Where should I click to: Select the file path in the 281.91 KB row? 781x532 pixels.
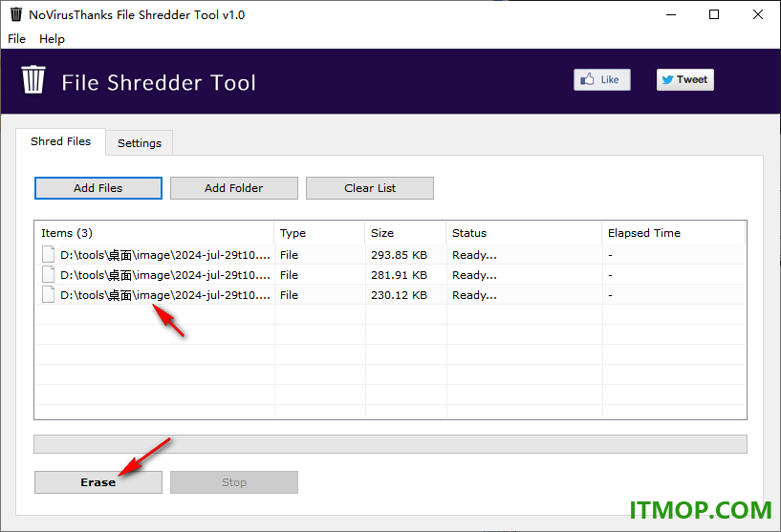(164, 275)
